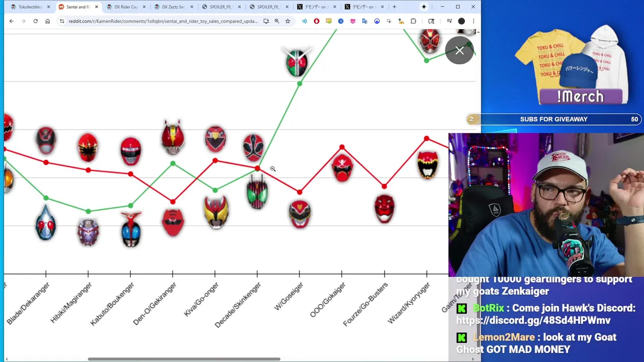Viewport: 644px width, 362px height.
Task: Close the DX Rider Cap tab
Action: click(x=144, y=7)
